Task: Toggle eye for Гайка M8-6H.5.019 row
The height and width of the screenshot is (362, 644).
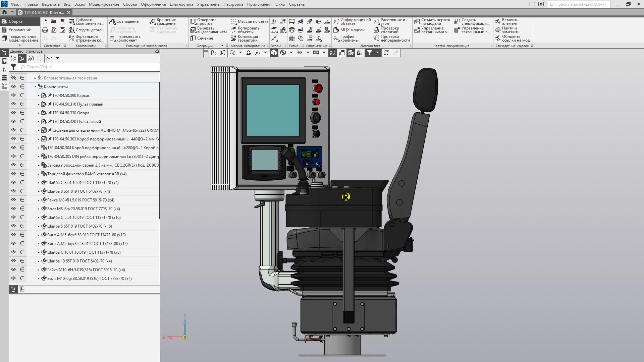Action: pyautogui.click(x=13, y=200)
